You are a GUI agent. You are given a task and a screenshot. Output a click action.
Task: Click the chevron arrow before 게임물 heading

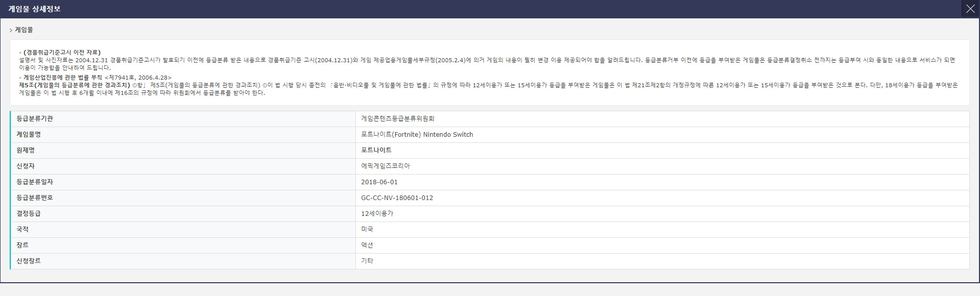11,31
